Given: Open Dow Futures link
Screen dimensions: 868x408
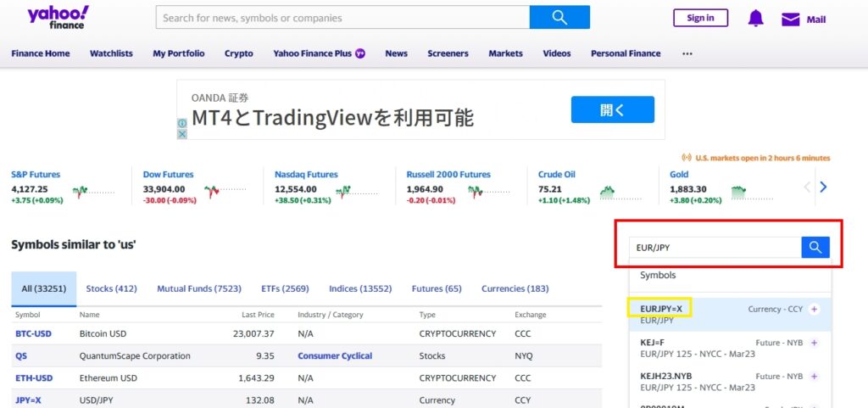Looking at the screenshot, I should (169, 175).
